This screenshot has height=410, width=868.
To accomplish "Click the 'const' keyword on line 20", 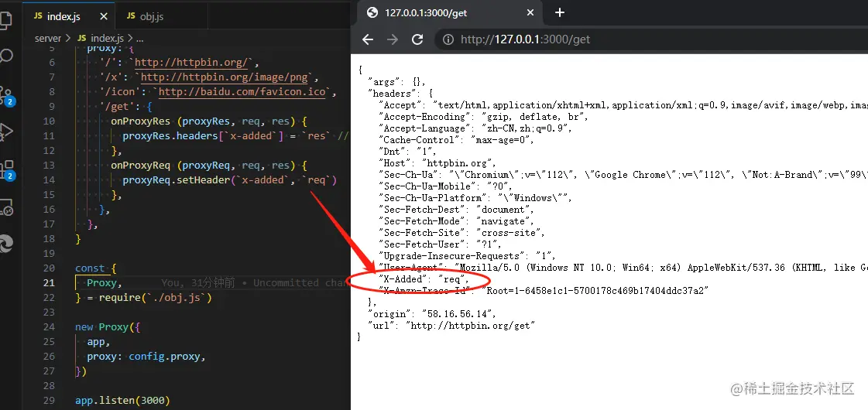I will pos(91,268).
